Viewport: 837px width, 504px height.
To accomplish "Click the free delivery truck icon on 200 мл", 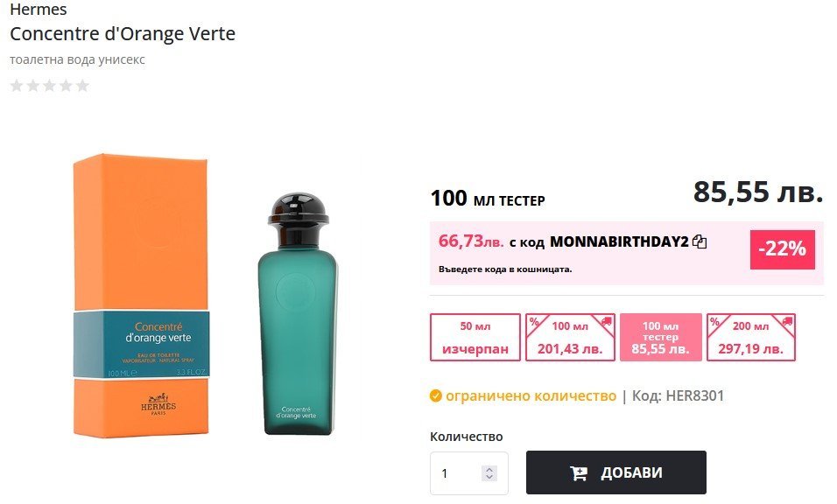I will click(786, 321).
